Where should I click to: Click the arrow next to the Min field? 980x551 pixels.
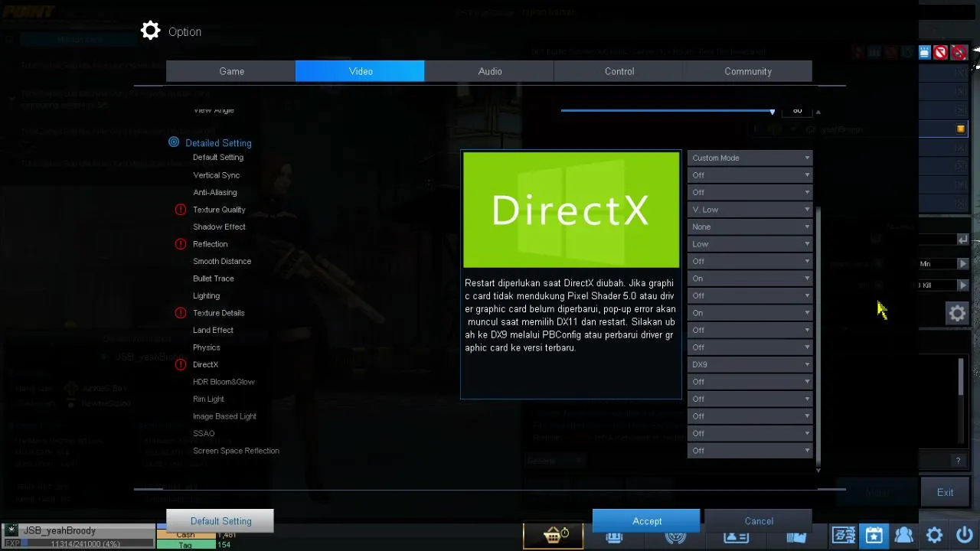[963, 263]
